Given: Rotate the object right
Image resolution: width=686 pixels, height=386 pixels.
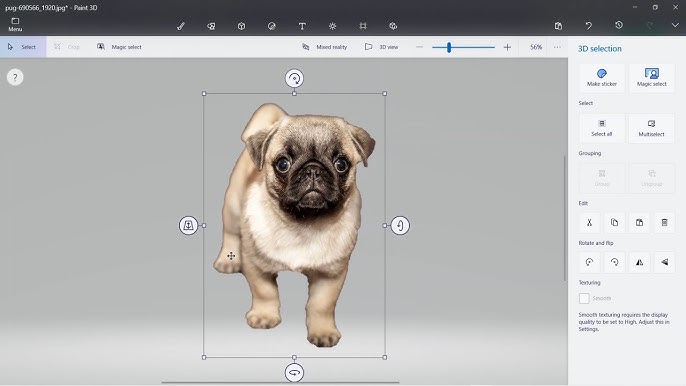Looking at the screenshot, I should pyautogui.click(x=614, y=262).
